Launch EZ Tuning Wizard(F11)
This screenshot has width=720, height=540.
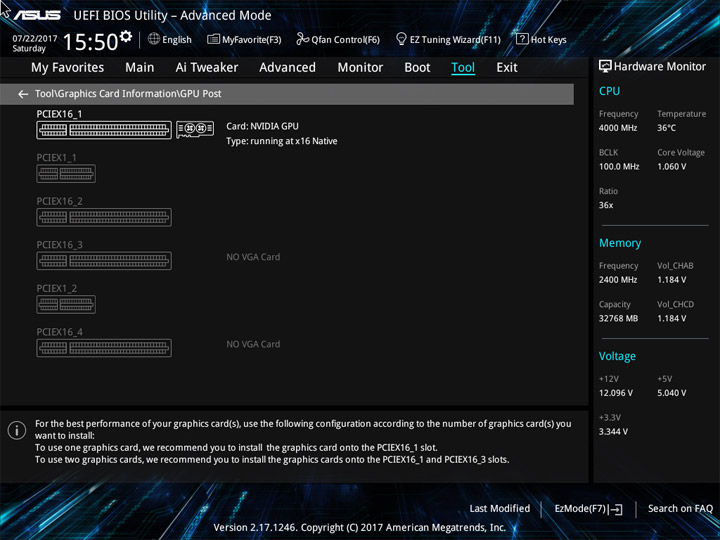coord(448,39)
